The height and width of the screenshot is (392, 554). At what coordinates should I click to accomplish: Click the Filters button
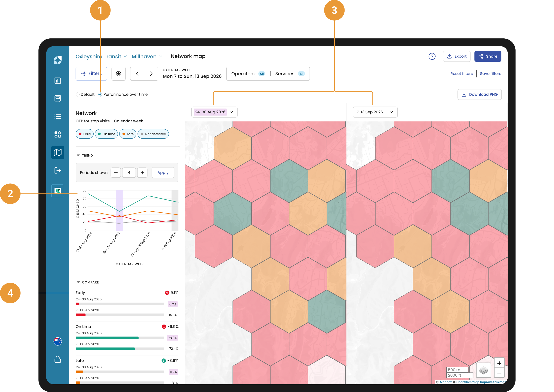coord(91,74)
